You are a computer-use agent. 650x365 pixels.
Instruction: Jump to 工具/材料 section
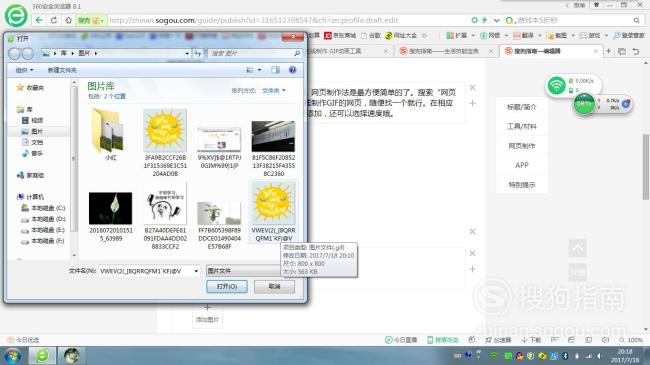click(521, 127)
